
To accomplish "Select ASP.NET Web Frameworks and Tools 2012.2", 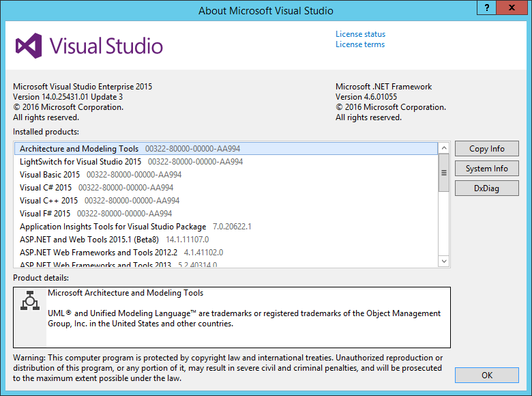I will coord(226,253).
